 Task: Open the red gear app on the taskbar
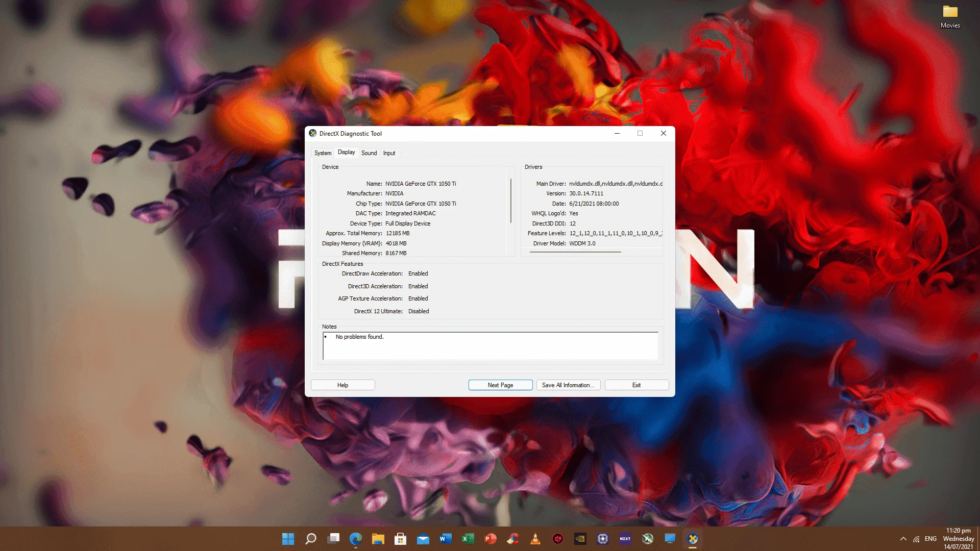[558, 539]
